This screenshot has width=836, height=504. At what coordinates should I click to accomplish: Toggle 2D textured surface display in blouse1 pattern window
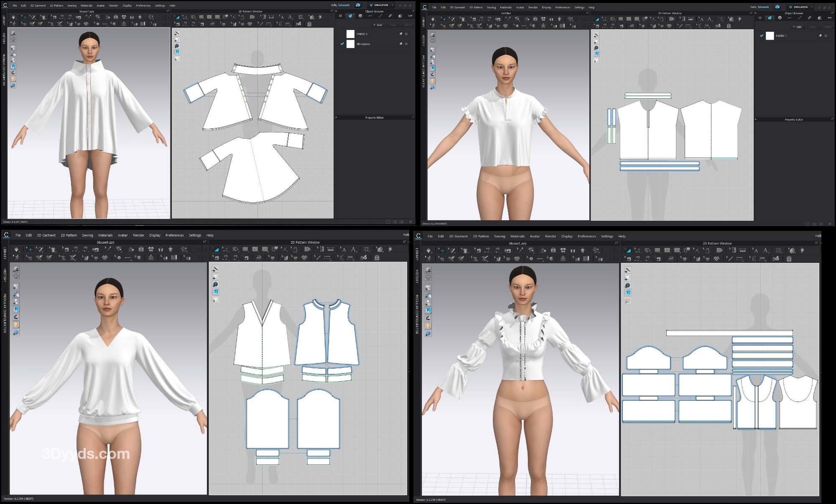point(627,293)
